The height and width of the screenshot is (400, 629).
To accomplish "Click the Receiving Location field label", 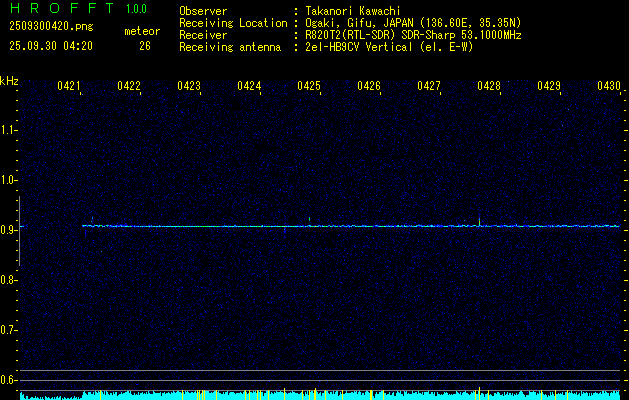I will coord(233,23).
